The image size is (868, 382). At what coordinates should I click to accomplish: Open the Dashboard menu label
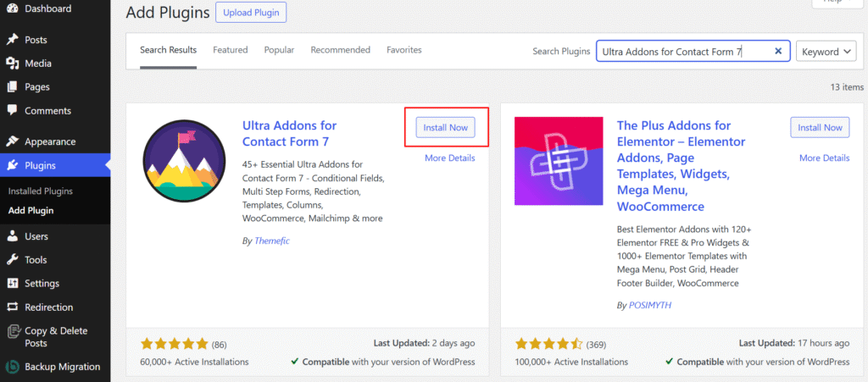48,8
